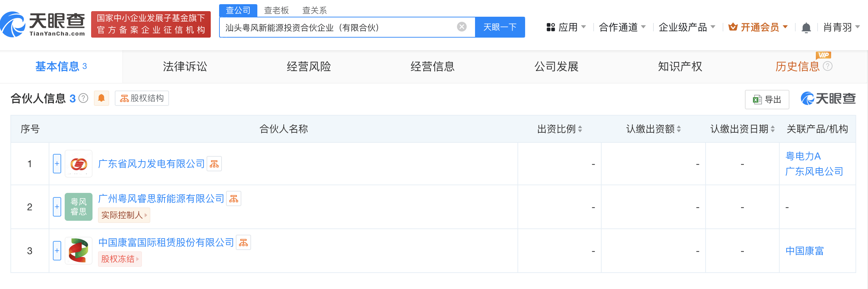Click the orange alert bell beside 合伙人信息

[x=101, y=98]
